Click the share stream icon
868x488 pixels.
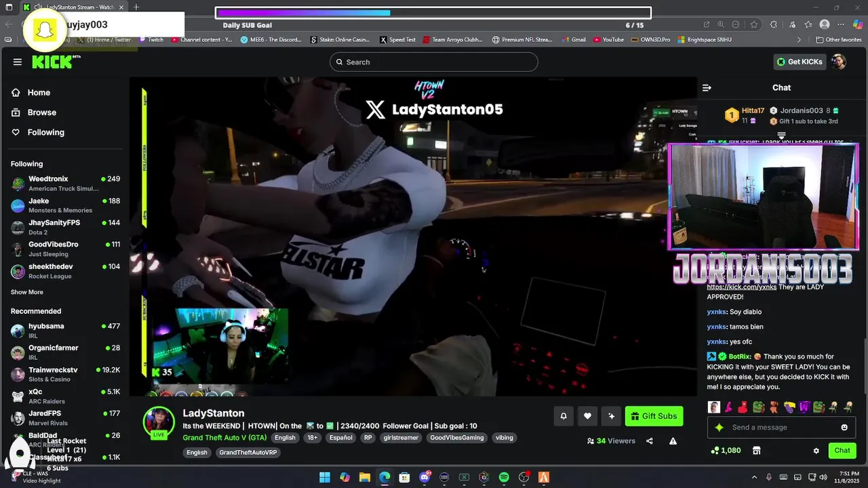(x=650, y=441)
